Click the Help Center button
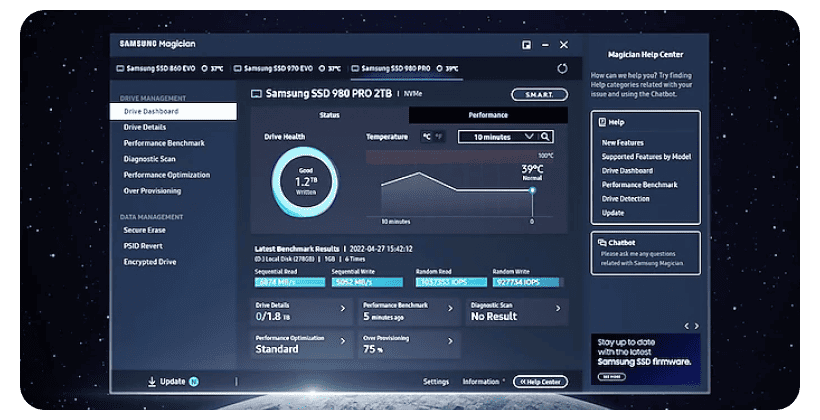Image resolution: width=820 pixels, height=420 pixels. coord(540,381)
